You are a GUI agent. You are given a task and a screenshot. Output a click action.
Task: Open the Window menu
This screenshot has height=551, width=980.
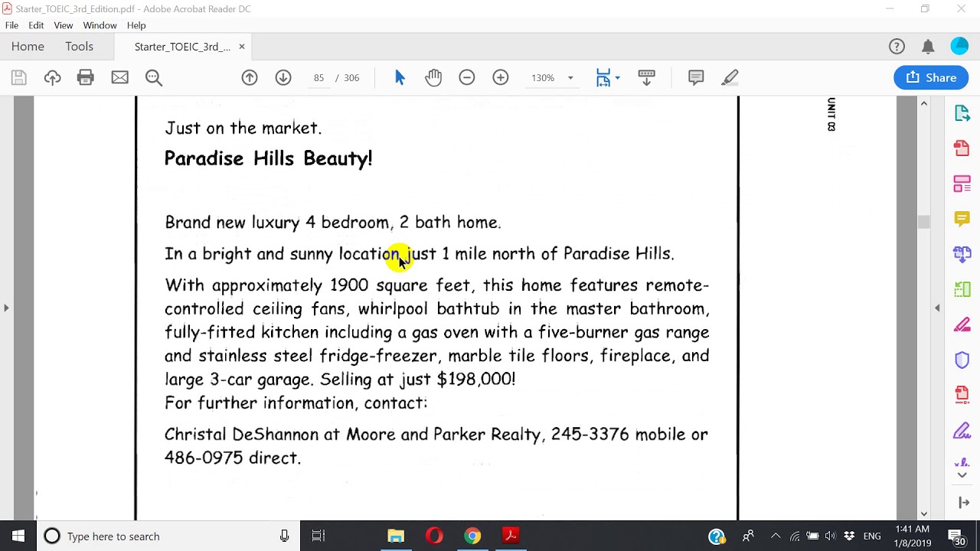click(x=100, y=25)
